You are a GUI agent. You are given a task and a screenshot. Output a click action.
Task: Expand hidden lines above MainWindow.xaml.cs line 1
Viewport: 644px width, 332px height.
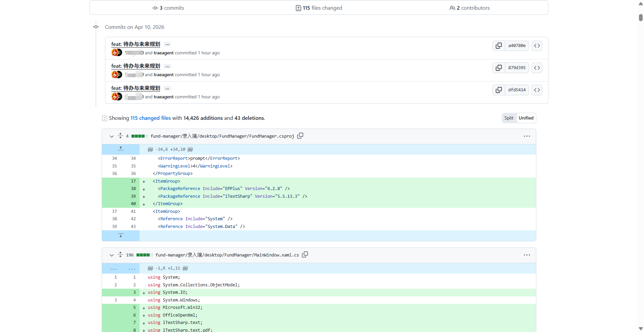click(121, 268)
